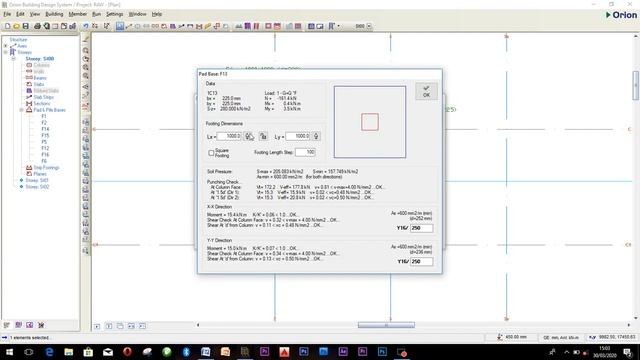Click the vertical scrollbar thumb at right

[636, 85]
